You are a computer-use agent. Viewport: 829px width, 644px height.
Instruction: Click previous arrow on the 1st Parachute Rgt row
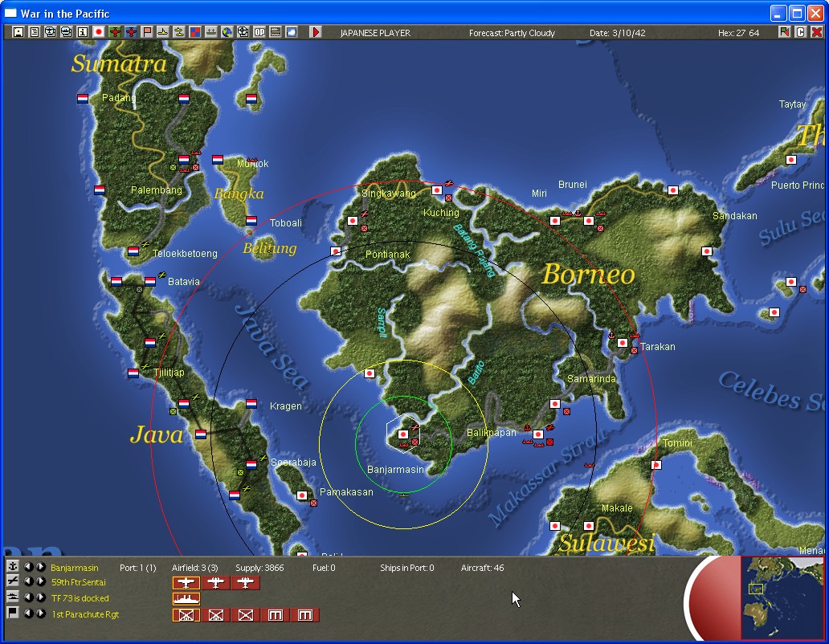point(29,613)
